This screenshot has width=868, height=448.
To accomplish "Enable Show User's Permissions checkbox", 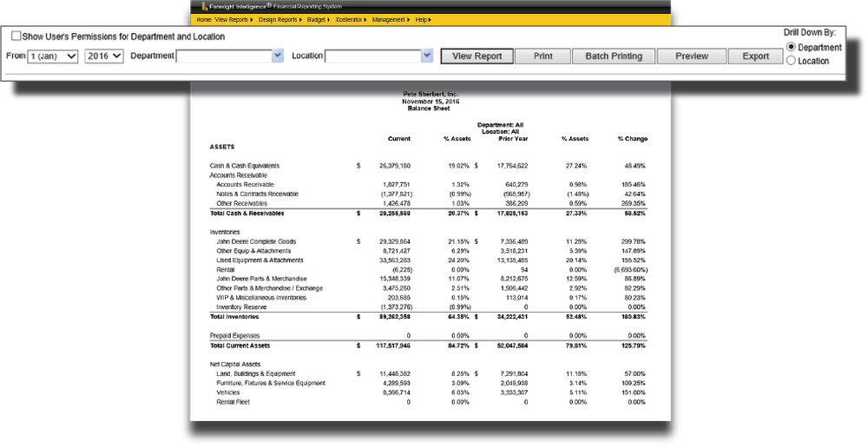I will coord(16,36).
